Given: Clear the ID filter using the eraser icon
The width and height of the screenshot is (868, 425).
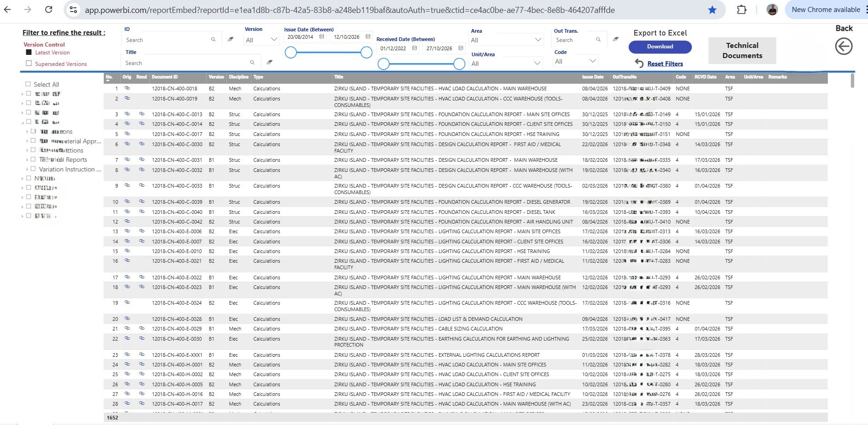Looking at the screenshot, I should 231,39.
